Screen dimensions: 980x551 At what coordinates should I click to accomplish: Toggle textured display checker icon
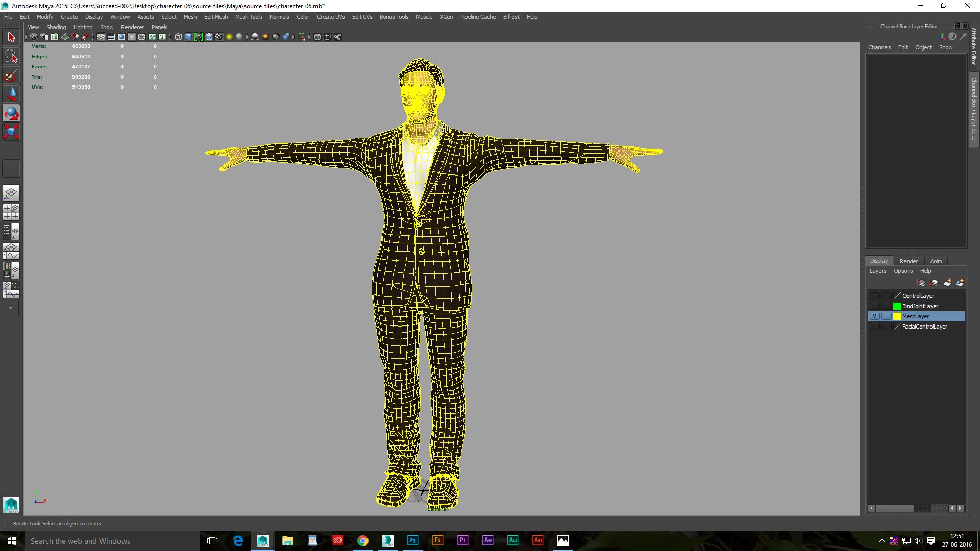219,37
